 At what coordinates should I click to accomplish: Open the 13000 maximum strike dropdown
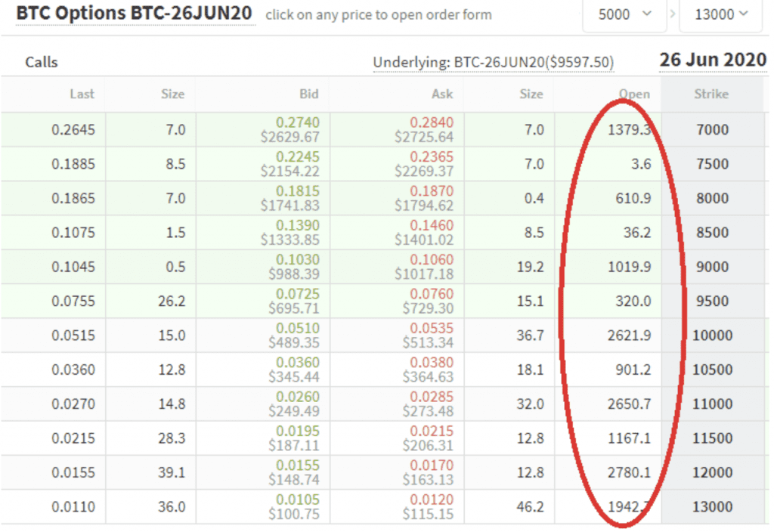[720, 14]
